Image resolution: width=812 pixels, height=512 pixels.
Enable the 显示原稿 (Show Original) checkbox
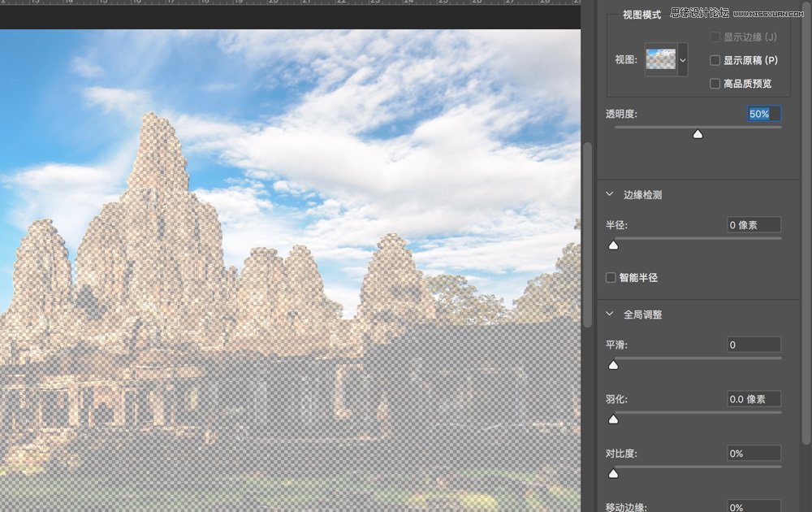coord(715,60)
